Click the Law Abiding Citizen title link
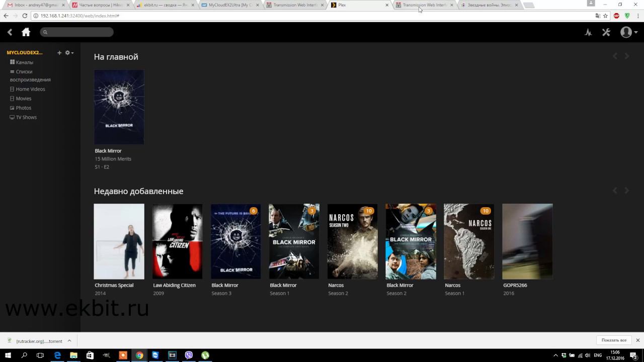Screen dimensions: 644x362 click(x=174, y=285)
